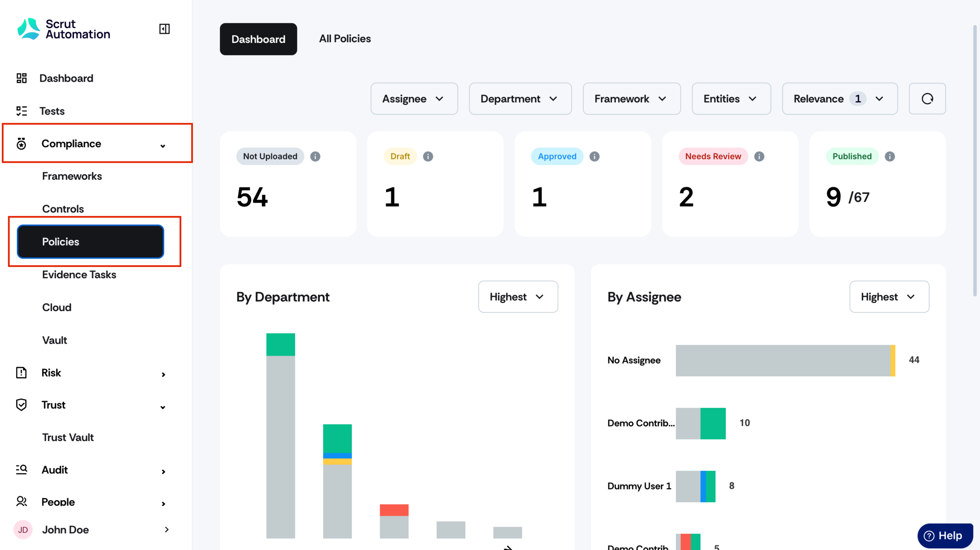Click the refresh filters icon
The image size is (980, 550).
pyautogui.click(x=927, y=99)
